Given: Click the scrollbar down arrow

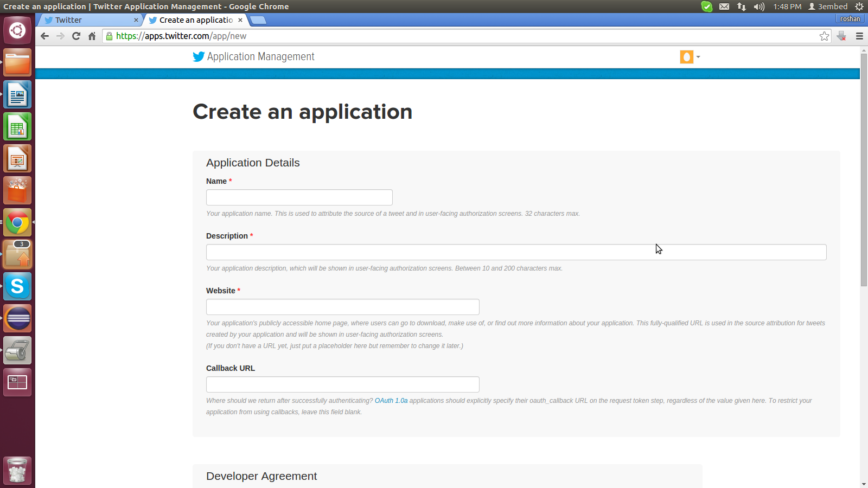Looking at the screenshot, I should point(864,484).
